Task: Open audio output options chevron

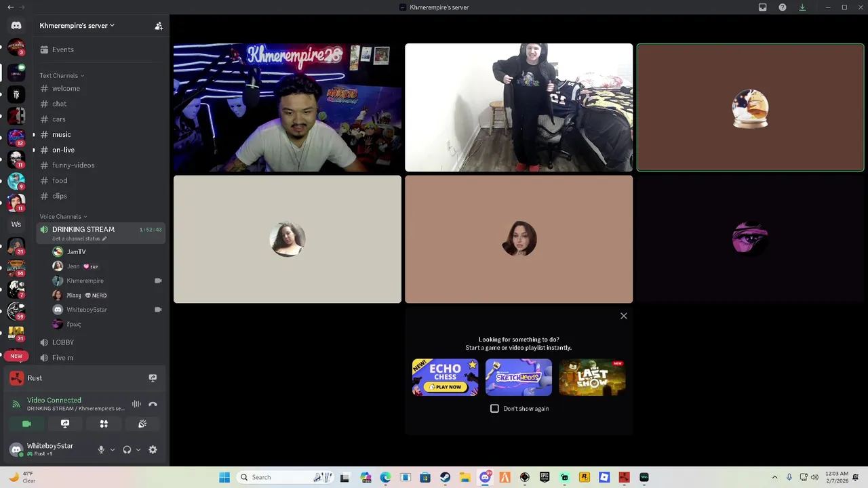Action: pos(138,449)
